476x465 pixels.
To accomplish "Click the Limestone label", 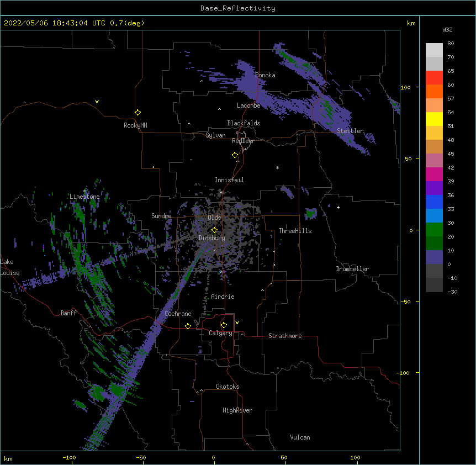I will tap(84, 197).
